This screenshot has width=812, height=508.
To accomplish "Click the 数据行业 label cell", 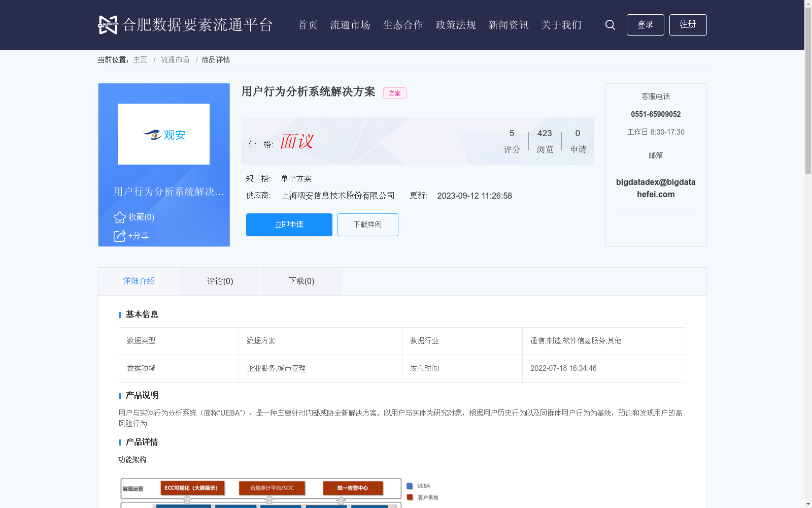I will pyautogui.click(x=462, y=341).
